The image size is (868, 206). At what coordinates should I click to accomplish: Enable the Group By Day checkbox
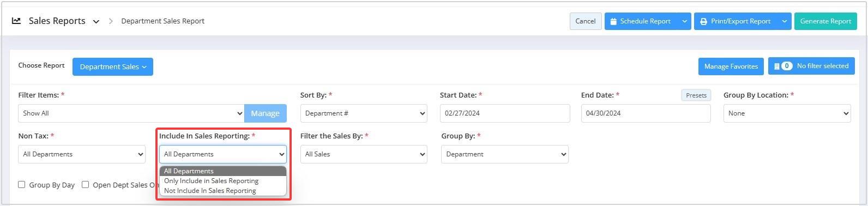pos(22,185)
